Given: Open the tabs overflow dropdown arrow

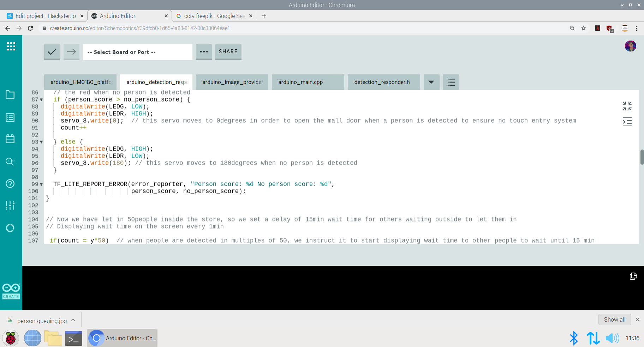Looking at the screenshot, I should [431, 82].
